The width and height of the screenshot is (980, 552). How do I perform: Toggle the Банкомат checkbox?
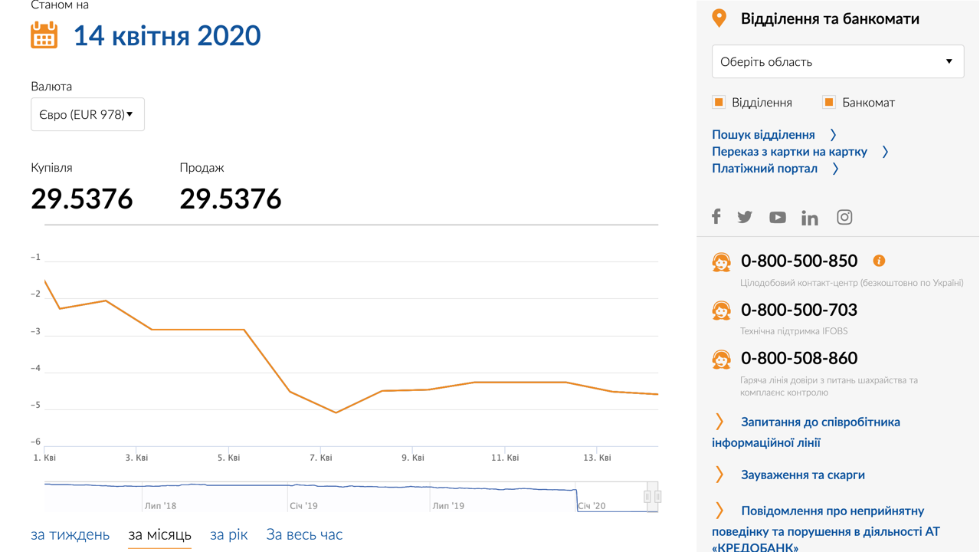829,102
